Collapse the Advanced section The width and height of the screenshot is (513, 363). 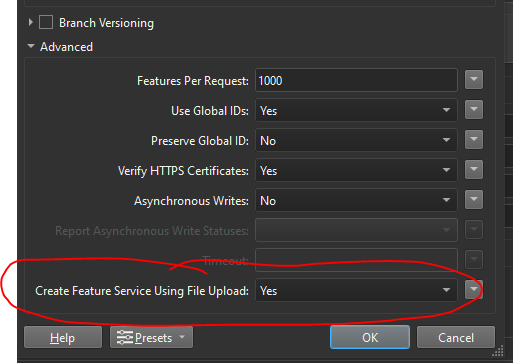[31, 46]
